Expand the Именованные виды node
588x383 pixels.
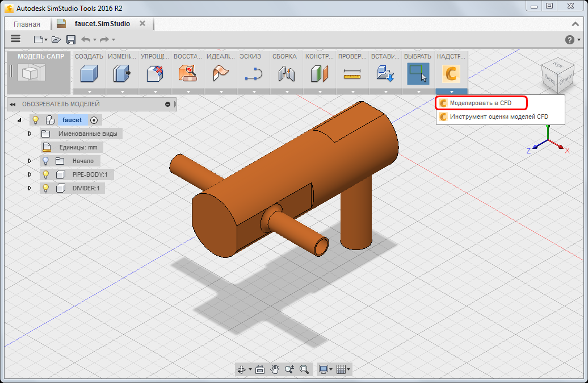click(x=30, y=134)
